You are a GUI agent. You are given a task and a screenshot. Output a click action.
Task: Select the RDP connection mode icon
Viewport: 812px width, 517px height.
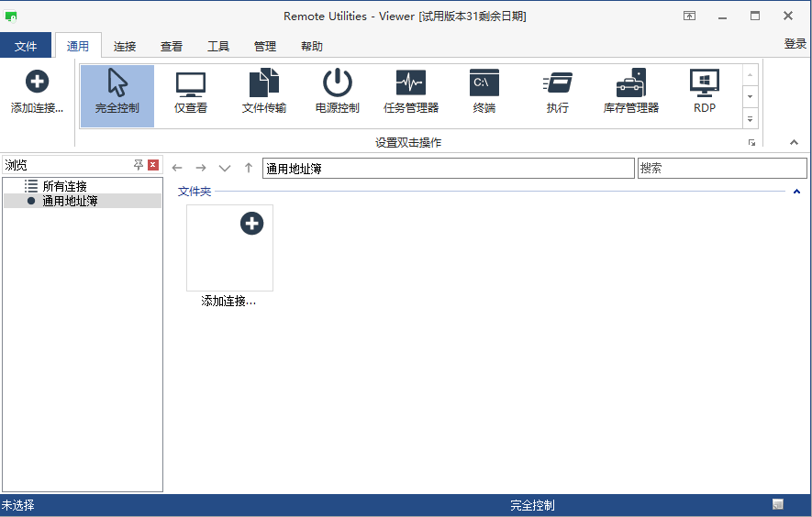tap(705, 82)
